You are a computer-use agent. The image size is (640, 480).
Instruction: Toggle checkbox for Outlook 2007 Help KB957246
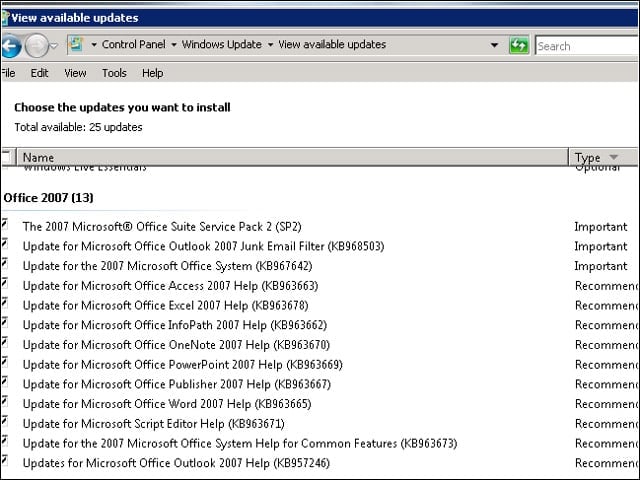click(x=5, y=460)
